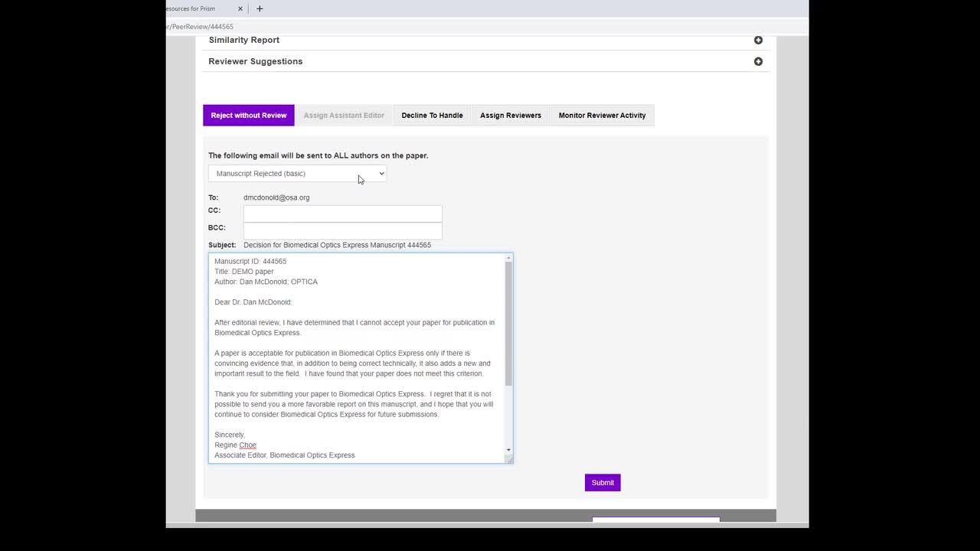Click the 'Sincerely,' line in email
This screenshot has height=551, width=980.
point(230,435)
